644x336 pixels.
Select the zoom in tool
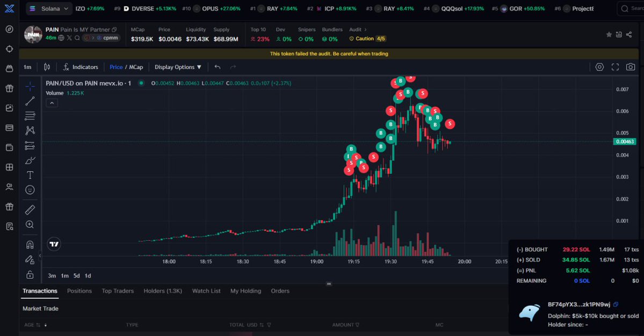tap(30, 225)
